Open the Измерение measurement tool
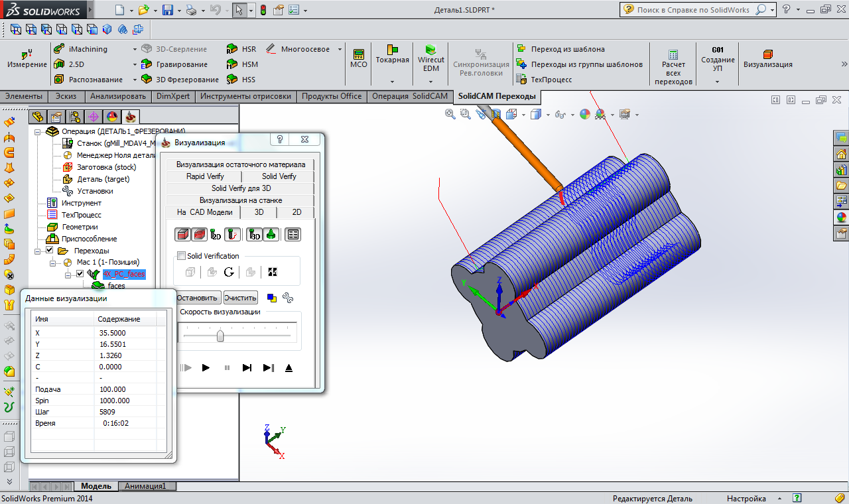Screen dimensions: 849x504 (x=27, y=59)
